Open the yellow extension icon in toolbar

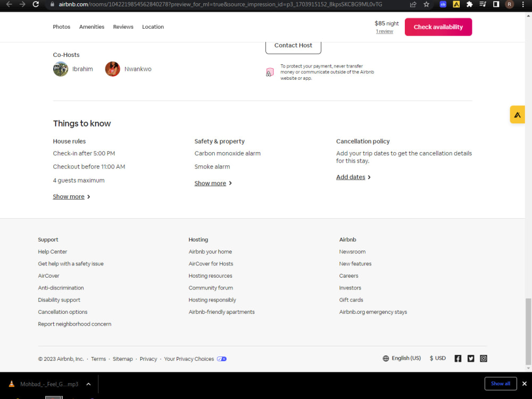456,4
